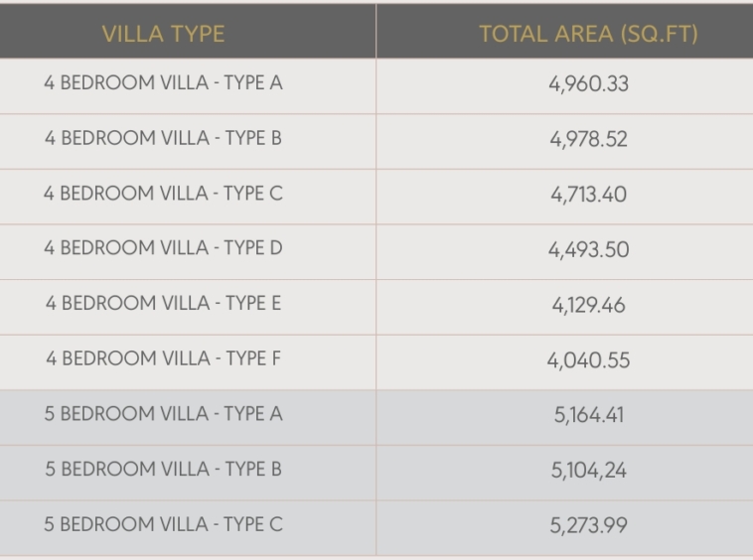Pick the 5,164.41 area cell
This screenshot has height=560, width=753.
point(588,415)
